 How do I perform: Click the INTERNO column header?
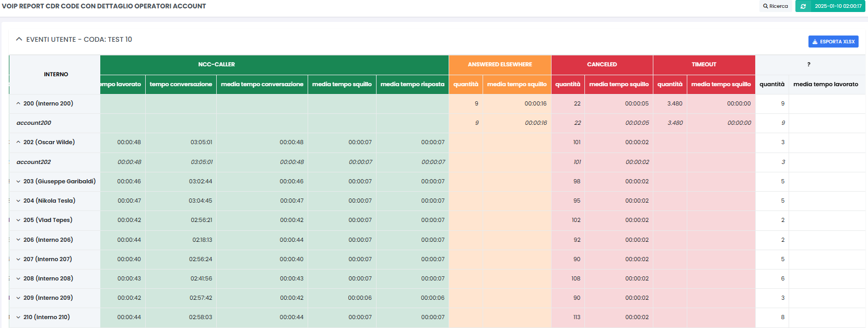pyautogui.click(x=56, y=74)
